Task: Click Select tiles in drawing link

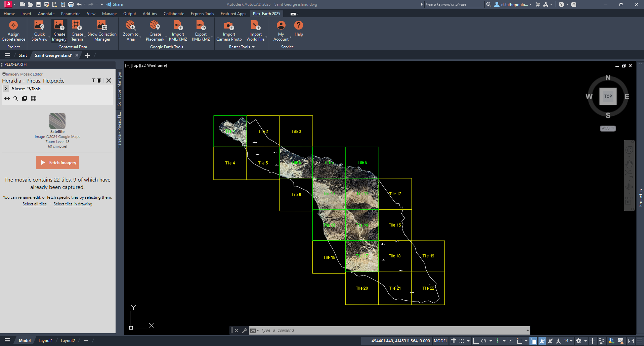Action: coord(73,204)
